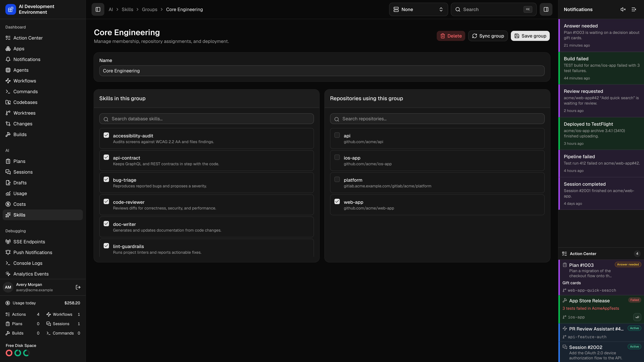644x362 pixels.
Task: Open the None environment dropdown
Action: click(x=418, y=10)
